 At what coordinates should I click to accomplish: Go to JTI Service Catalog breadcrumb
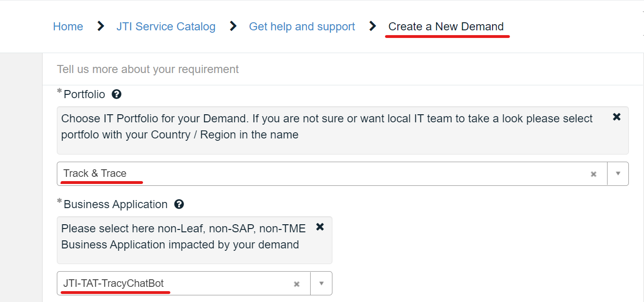click(166, 27)
